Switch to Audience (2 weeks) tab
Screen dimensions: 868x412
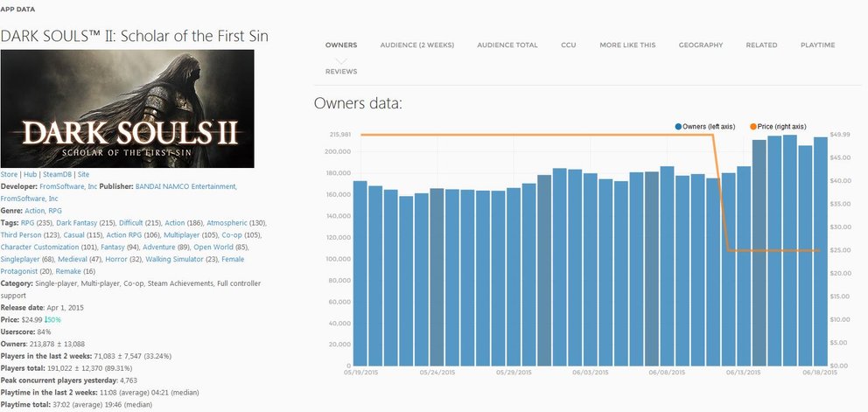[x=416, y=45]
